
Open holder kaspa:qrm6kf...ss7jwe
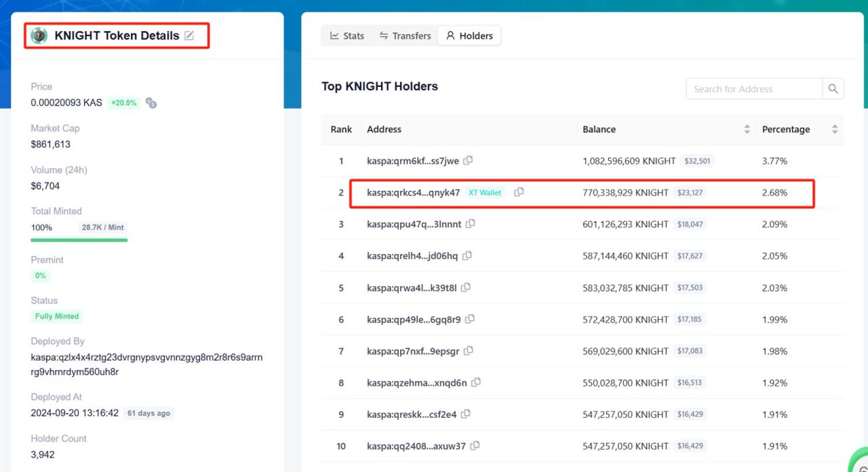click(413, 161)
